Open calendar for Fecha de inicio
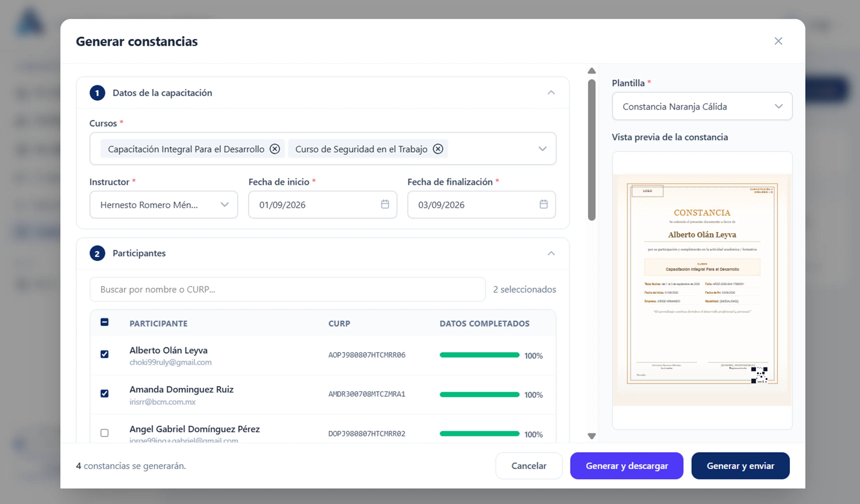This screenshot has height=504, width=860. (385, 204)
